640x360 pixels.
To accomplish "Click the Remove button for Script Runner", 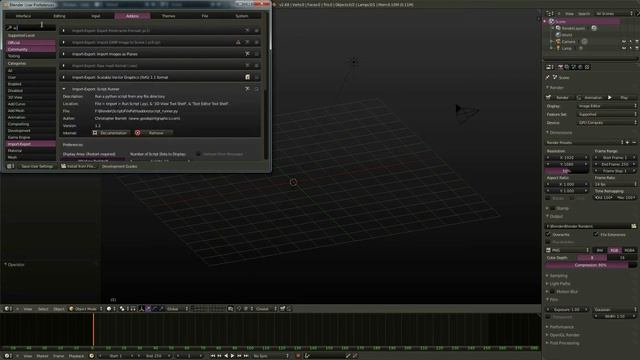I will coord(153,133).
